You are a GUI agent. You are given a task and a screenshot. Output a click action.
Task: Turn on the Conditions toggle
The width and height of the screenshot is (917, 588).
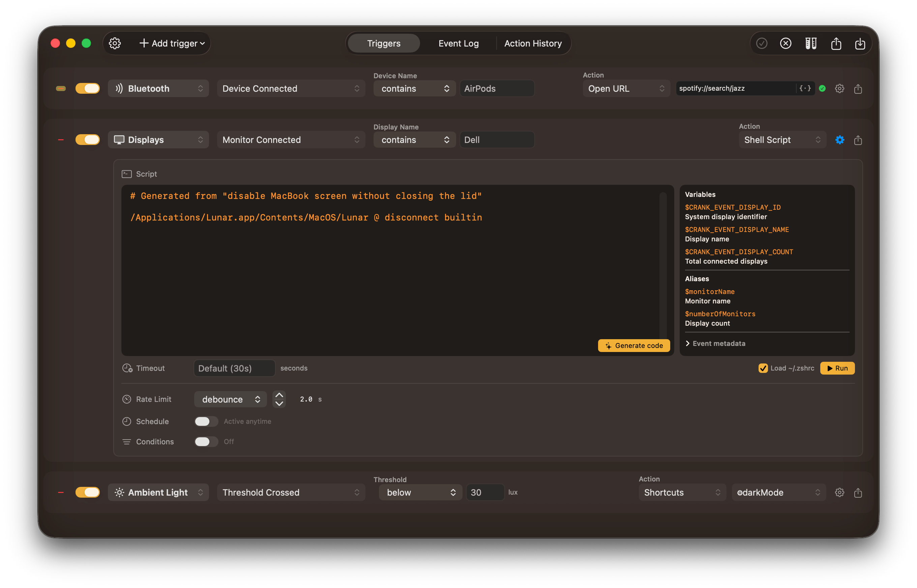[x=206, y=441]
